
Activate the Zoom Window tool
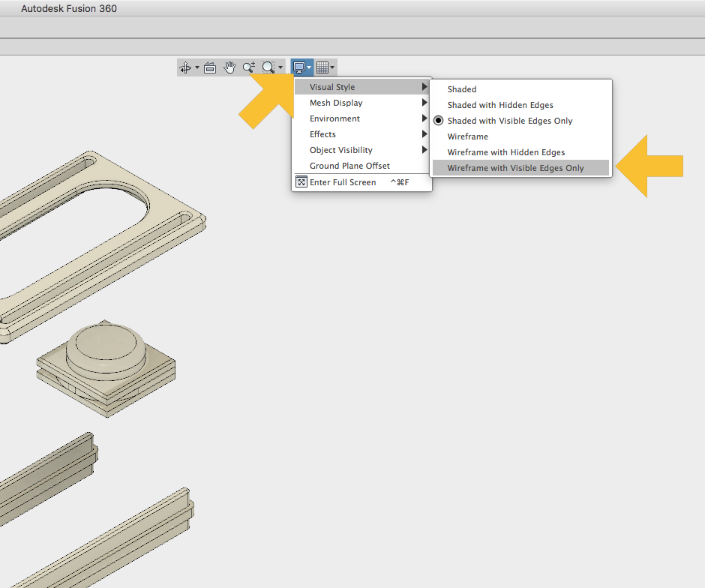269,67
